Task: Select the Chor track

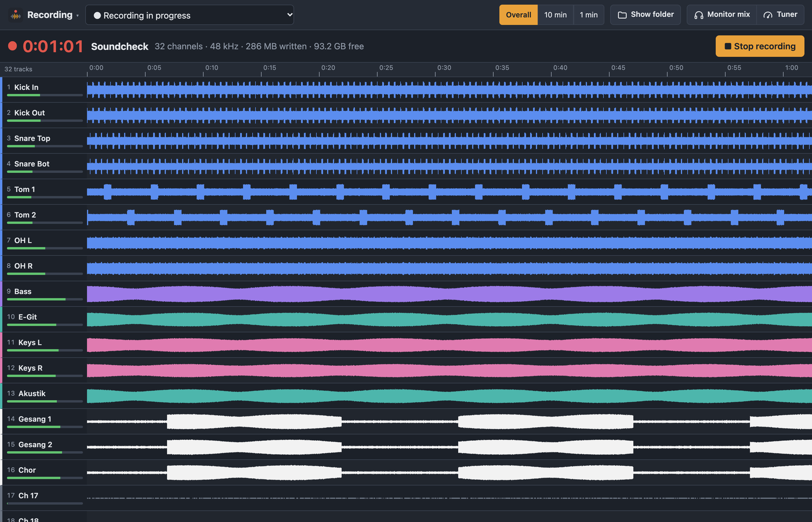Action: pyautogui.click(x=44, y=473)
